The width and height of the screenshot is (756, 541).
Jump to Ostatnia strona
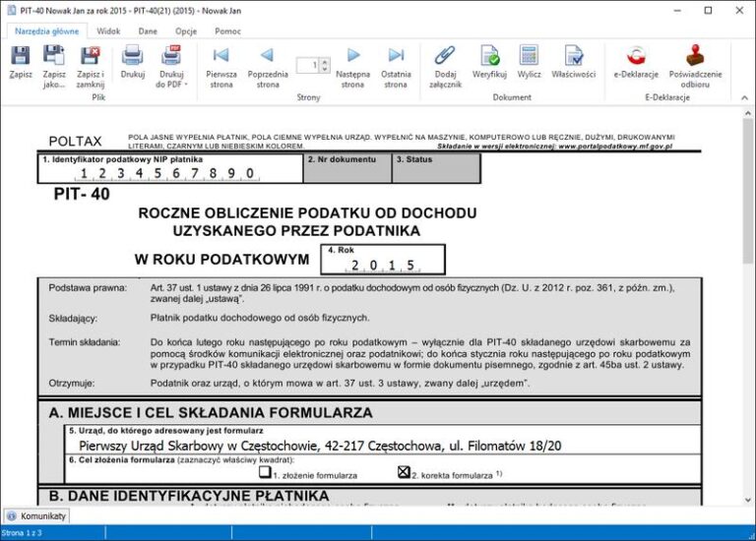396,67
